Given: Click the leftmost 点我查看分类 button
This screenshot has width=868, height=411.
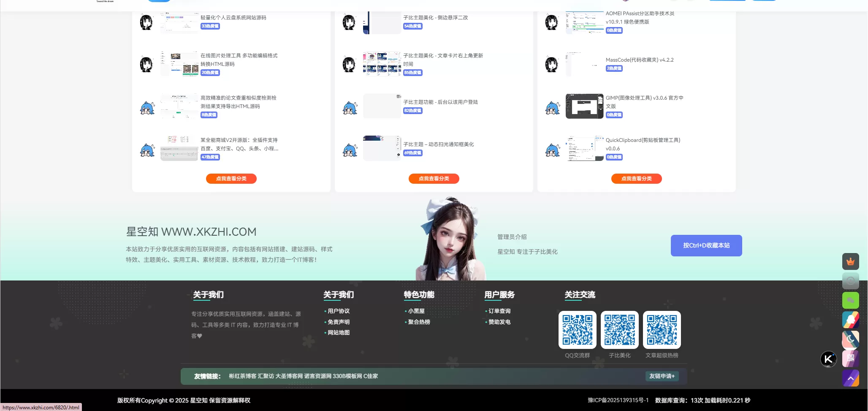Looking at the screenshot, I should (231, 178).
